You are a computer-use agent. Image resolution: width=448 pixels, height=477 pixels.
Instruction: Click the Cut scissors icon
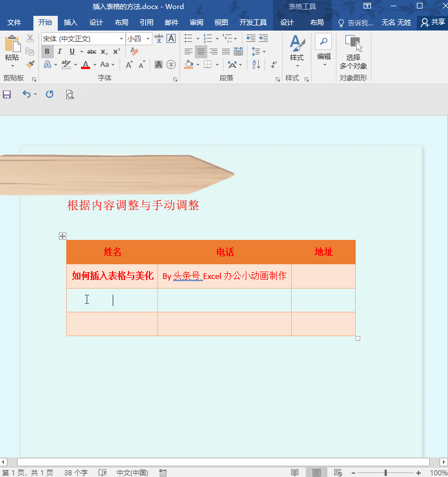[30, 38]
